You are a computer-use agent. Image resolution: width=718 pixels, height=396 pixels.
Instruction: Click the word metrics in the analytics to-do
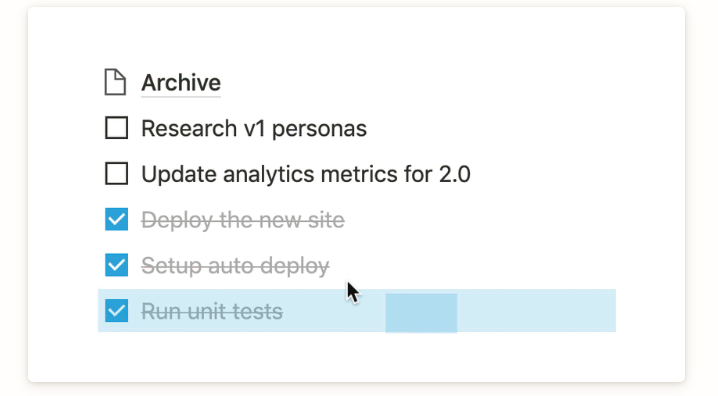click(359, 174)
